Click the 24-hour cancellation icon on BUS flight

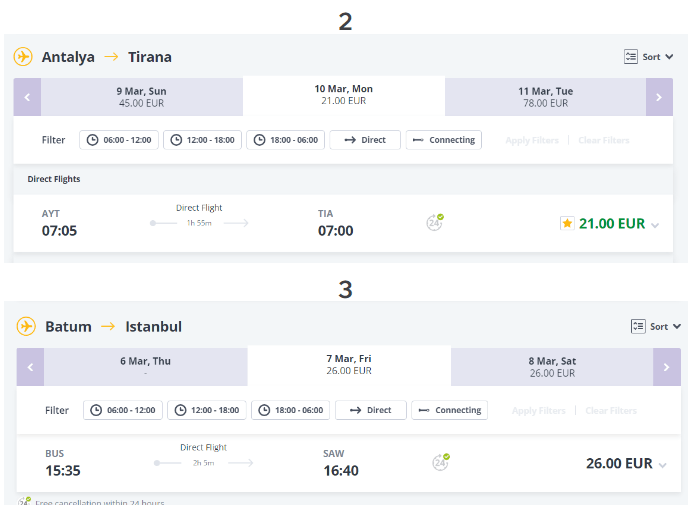[x=441, y=462]
